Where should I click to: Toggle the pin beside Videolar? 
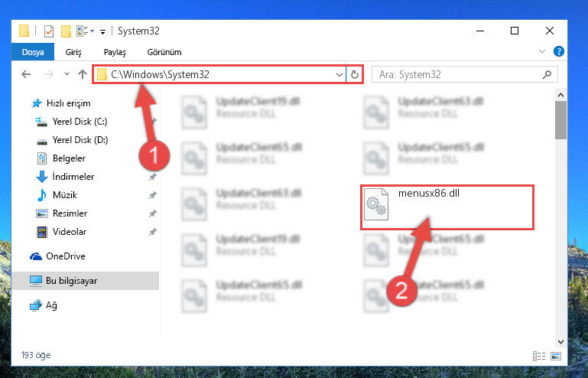pyautogui.click(x=153, y=232)
